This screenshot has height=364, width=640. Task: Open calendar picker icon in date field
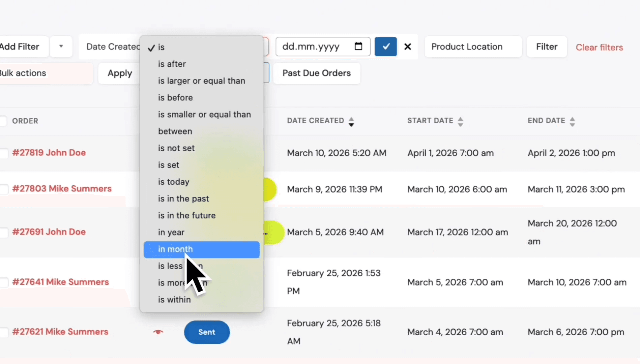[x=358, y=46]
